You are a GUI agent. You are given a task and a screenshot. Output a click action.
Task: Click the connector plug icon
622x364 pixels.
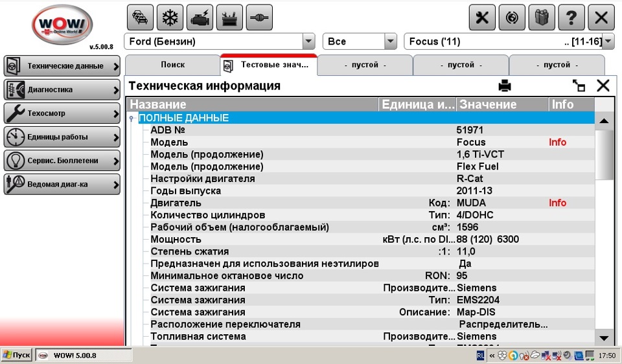click(259, 17)
